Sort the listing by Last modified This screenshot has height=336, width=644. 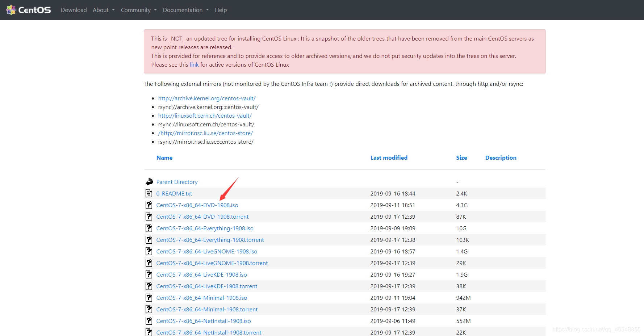[x=389, y=158]
